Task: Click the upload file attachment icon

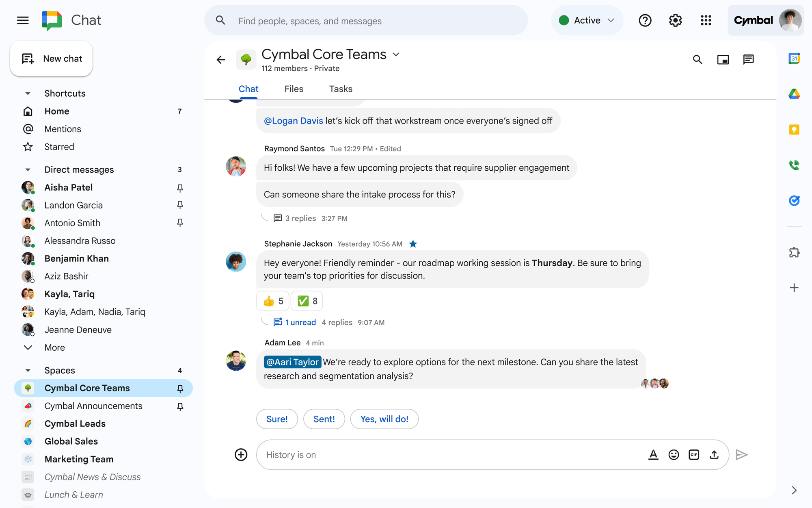Action: tap(714, 455)
